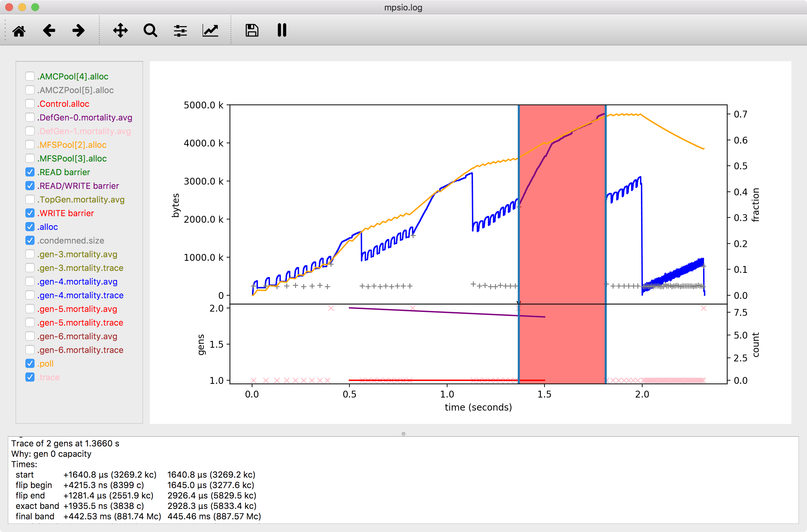
Task: Click the 'start' timing row
Action: [135, 475]
